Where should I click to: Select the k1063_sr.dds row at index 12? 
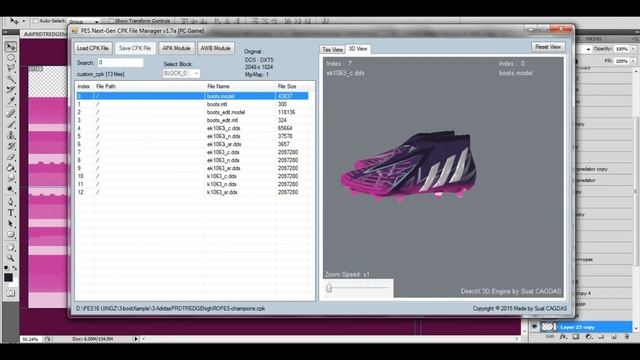192,192
